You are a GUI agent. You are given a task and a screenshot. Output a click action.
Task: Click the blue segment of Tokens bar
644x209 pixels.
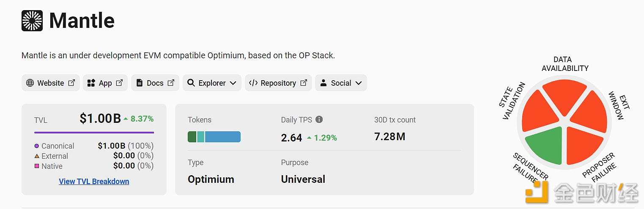[222, 137]
